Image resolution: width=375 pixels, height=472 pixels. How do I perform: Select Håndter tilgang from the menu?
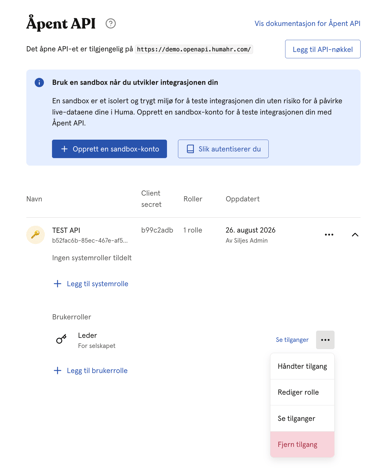point(302,366)
